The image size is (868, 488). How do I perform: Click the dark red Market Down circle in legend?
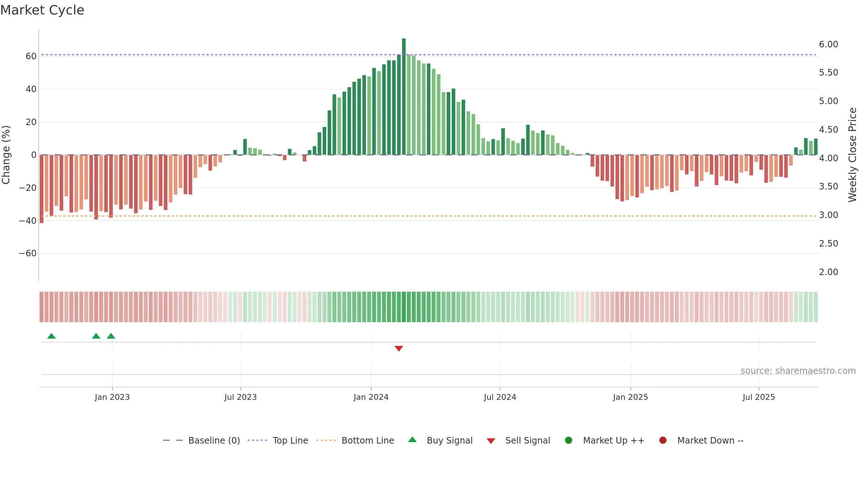pos(663,440)
